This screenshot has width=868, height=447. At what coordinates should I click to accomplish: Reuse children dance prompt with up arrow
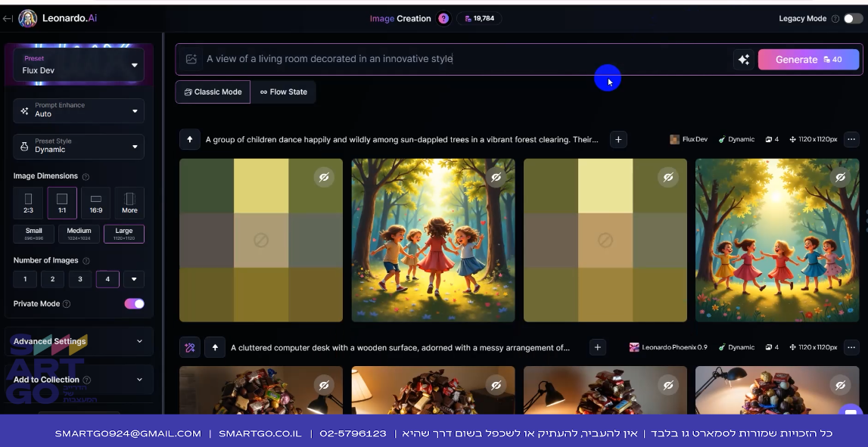click(x=189, y=139)
